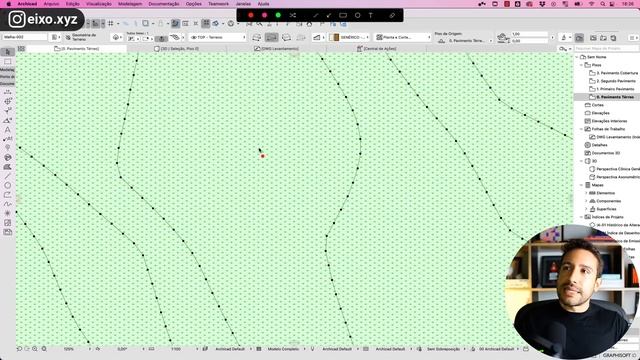This screenshot has height=360, width=640.
Task: Select the Fill tool in the toolbox
Action: pyautogui.click(x=7, y=167)
